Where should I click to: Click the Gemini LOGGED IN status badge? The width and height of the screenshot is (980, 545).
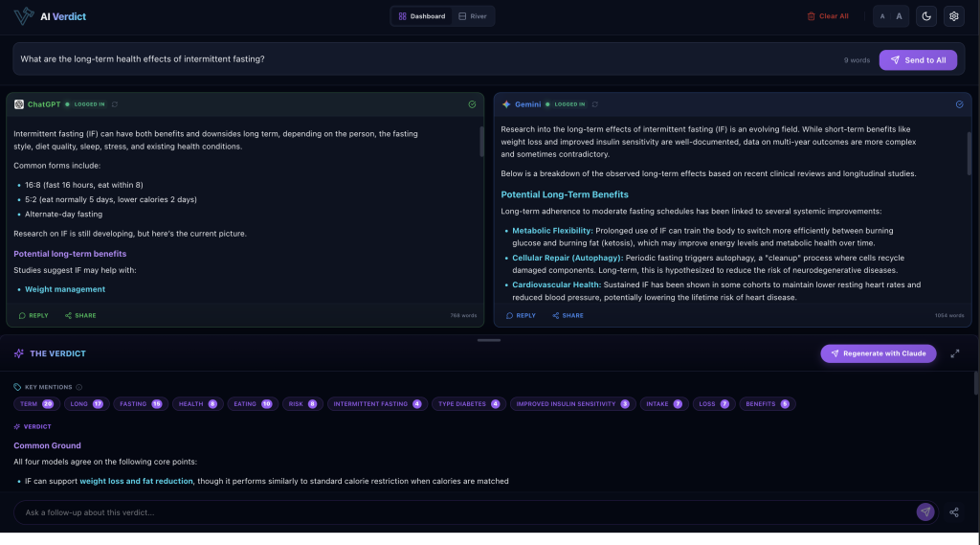pos(566,104)
